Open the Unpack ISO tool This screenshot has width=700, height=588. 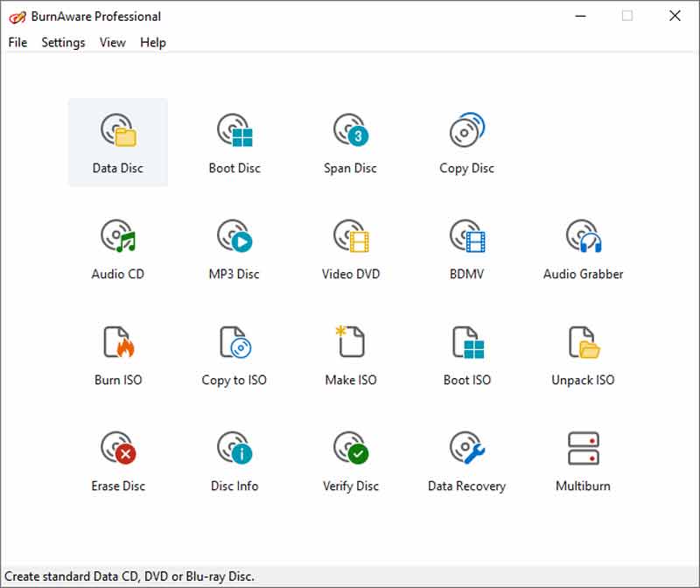(x=583, y=344)
